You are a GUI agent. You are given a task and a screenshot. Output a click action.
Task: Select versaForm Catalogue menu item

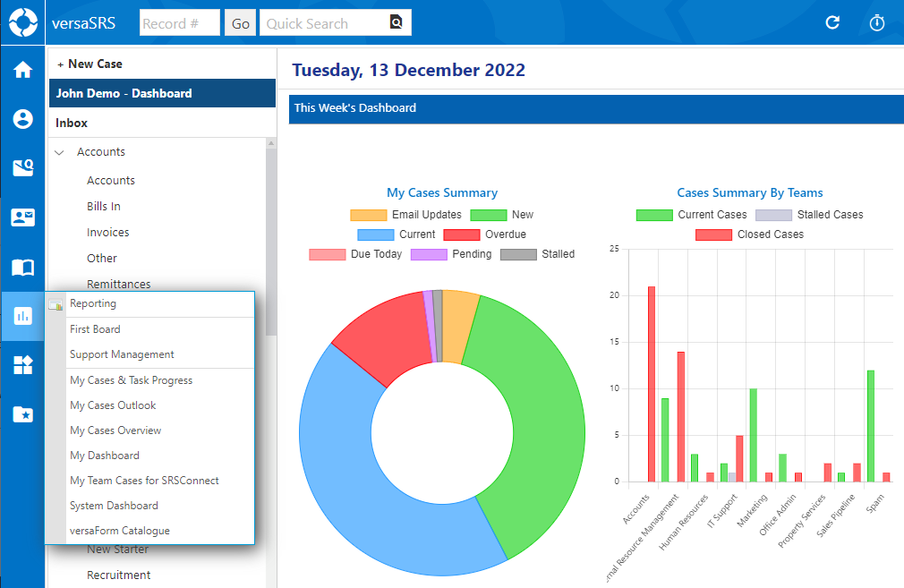tap(119, 531)
